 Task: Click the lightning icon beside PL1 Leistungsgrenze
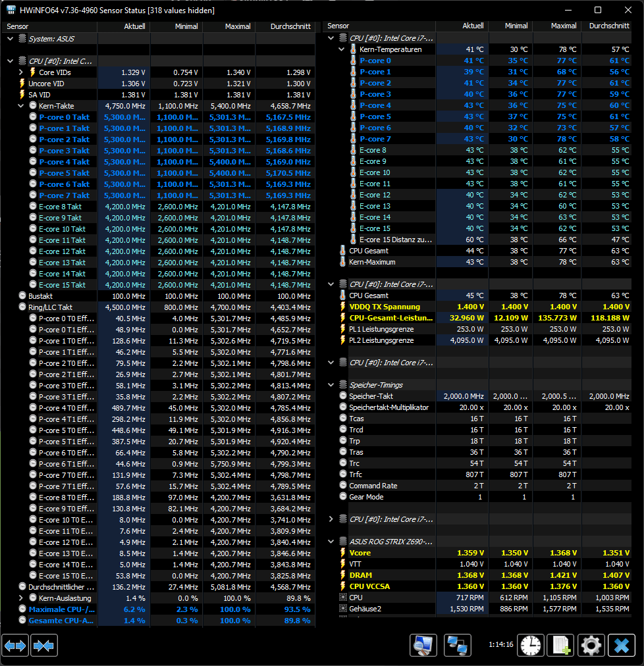342,329
